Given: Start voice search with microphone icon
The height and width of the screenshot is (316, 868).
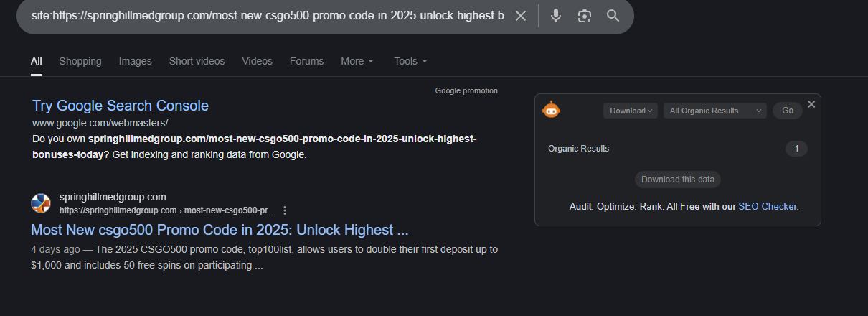Looking at the screenshot, I should click(x=556, y=16).
